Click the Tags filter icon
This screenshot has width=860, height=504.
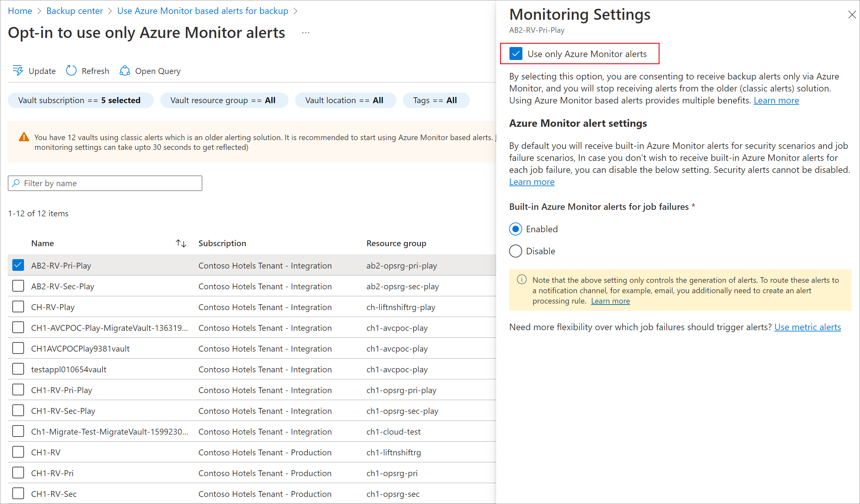[x=449, y=100]
